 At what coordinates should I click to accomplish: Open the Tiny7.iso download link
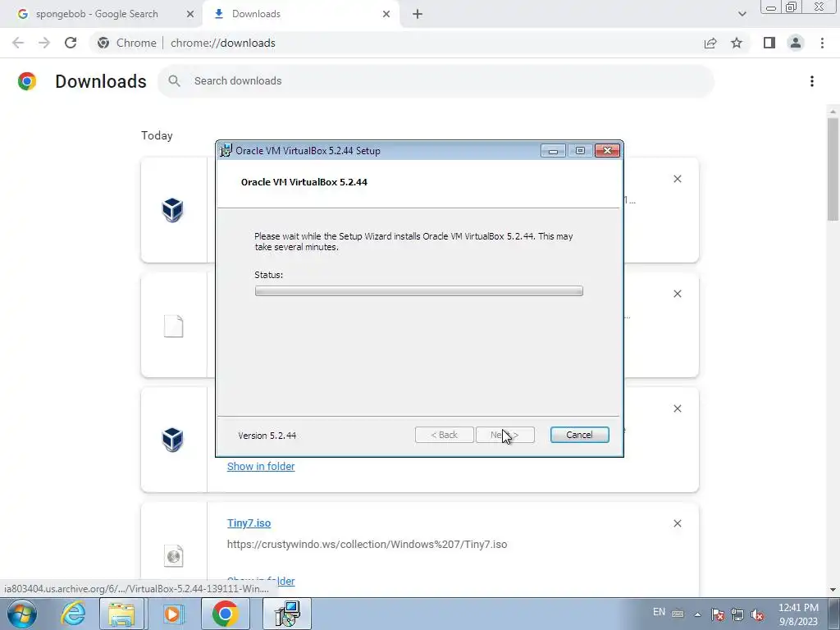249,523
